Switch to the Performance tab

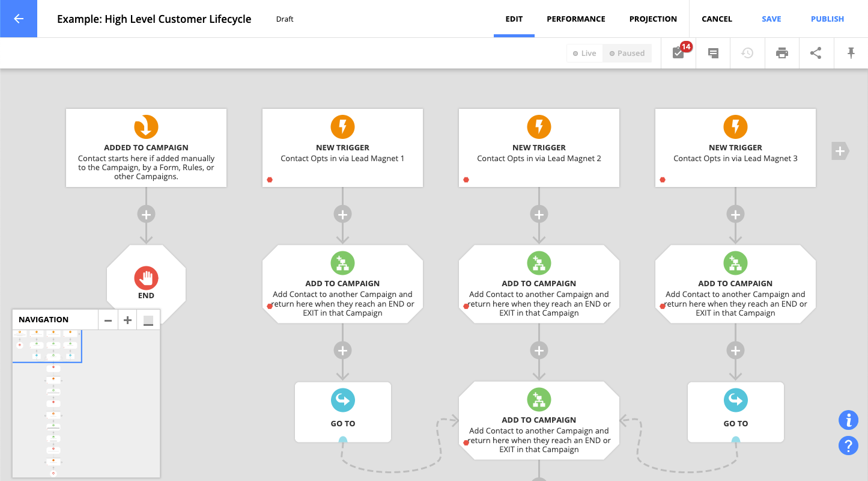click(x=575, y=19)
